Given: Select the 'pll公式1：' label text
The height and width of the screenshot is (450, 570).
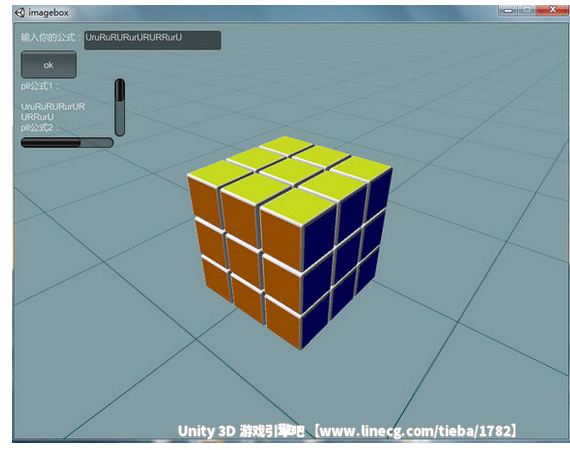Looking at the screenshot, I should click(x=40, y=87).
